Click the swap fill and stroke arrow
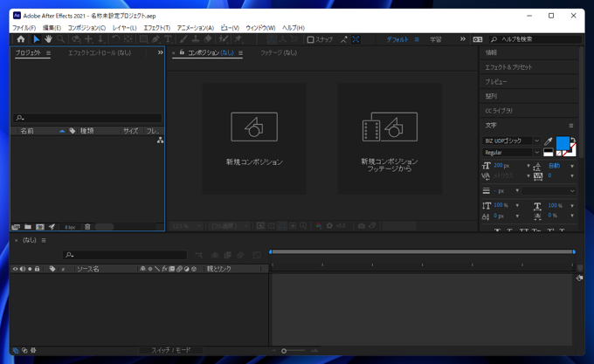 coord(573,141)
